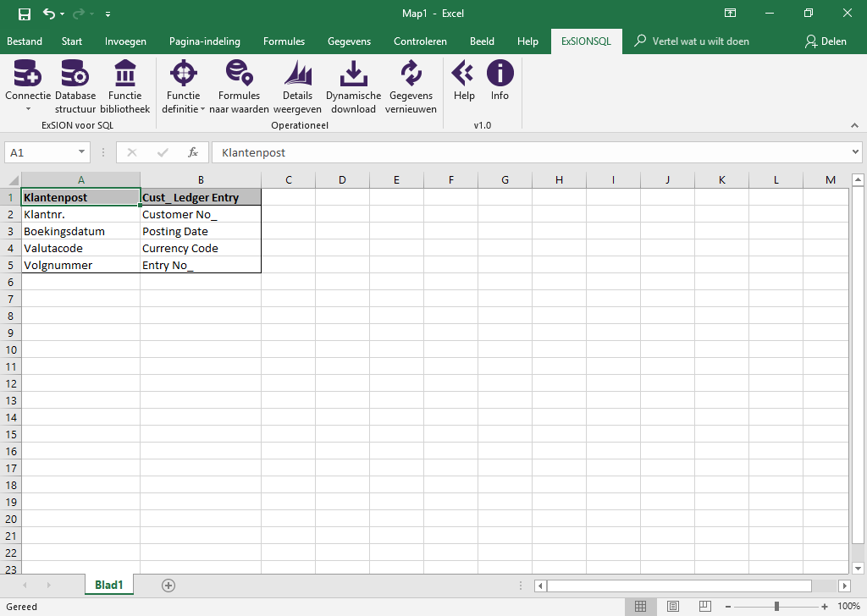Switch to Page Break Preview view
Image resolution: width=867 pixels, height=616 pixels.
(x=704, y=606)
